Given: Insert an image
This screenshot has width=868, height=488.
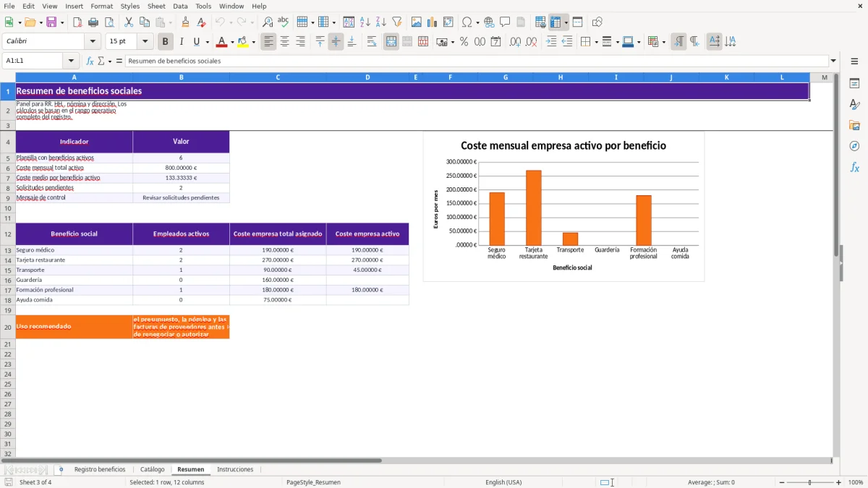Looking at the screenshot, I should [x=417, y=22].
